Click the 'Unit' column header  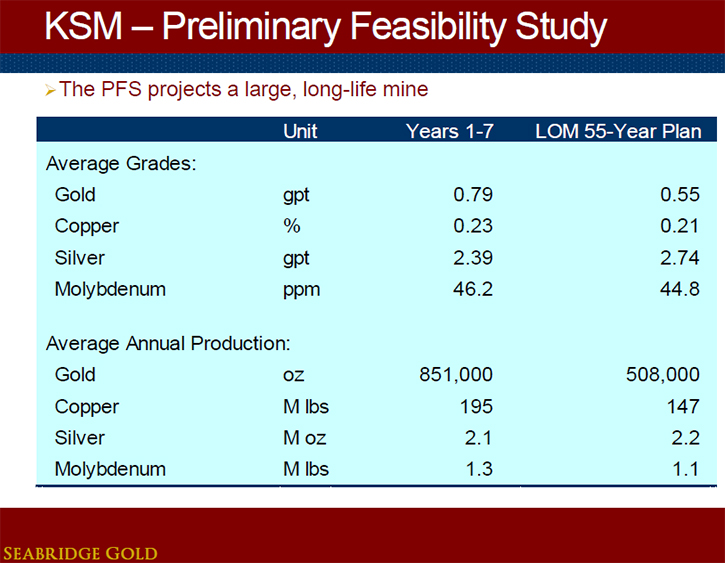tap(300, 131)
